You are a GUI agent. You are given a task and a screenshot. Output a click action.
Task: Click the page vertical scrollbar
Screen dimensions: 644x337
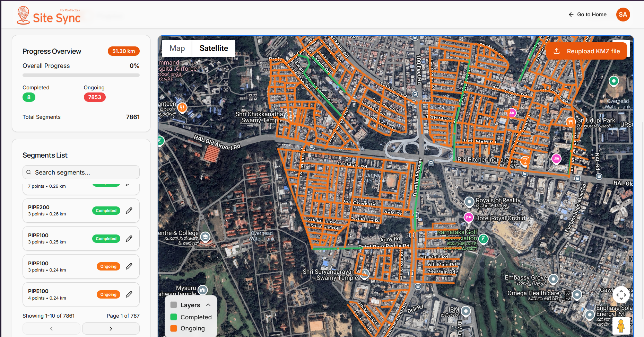click(642, 220)
